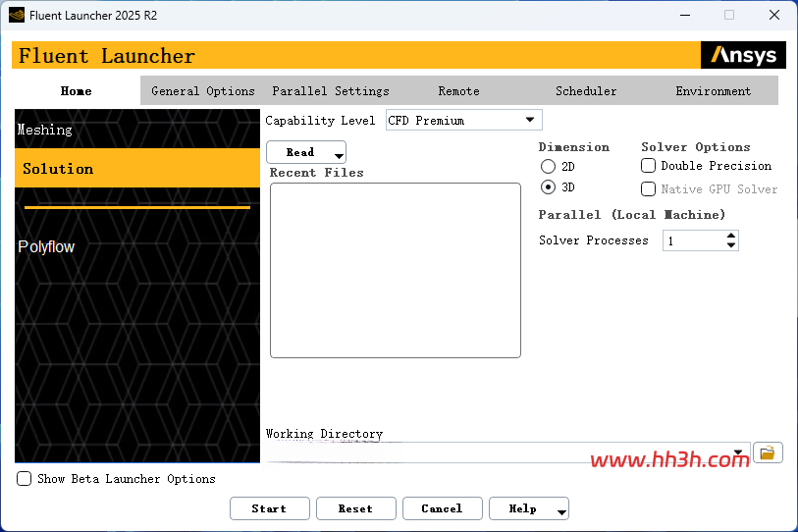Image resolution: width=798 pixels, height=532 pixels.
Task: Select Meshing mode in sidebar
Action: pyautogui.click(x=137, y=130)
